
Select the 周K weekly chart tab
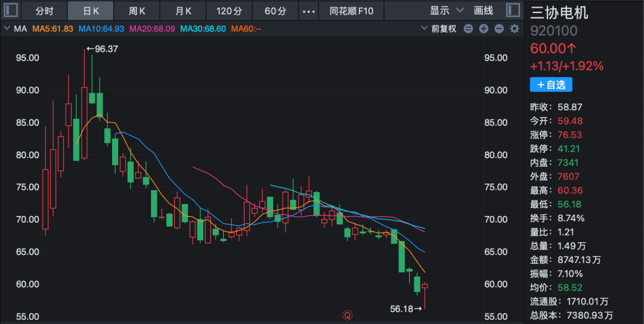(x=137, y=11)
